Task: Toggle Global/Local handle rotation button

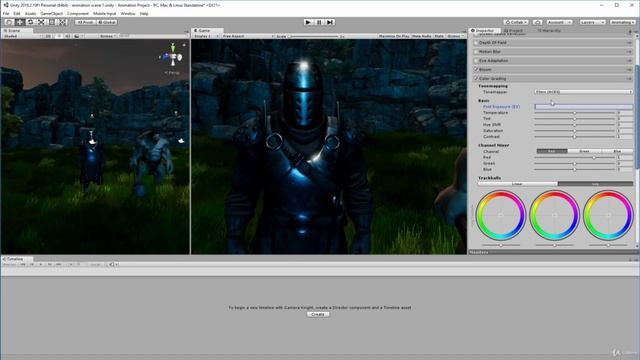Action: (107, 22)
